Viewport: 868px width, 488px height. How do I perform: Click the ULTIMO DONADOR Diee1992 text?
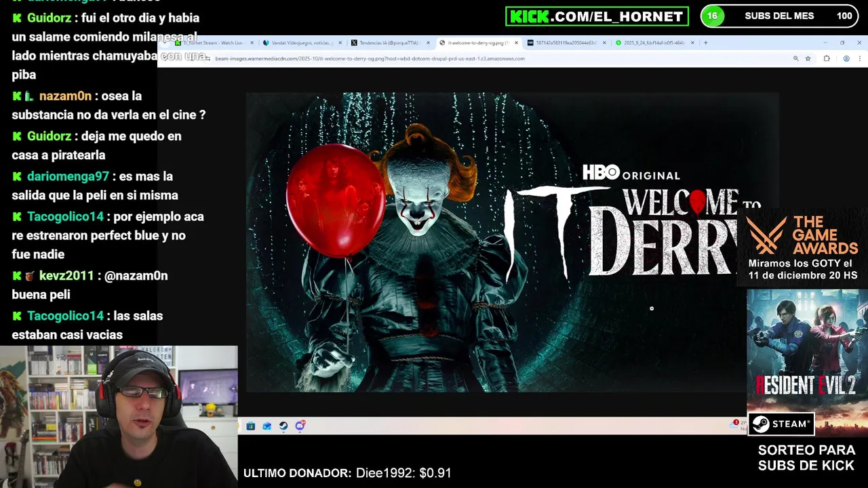point(347,473)
